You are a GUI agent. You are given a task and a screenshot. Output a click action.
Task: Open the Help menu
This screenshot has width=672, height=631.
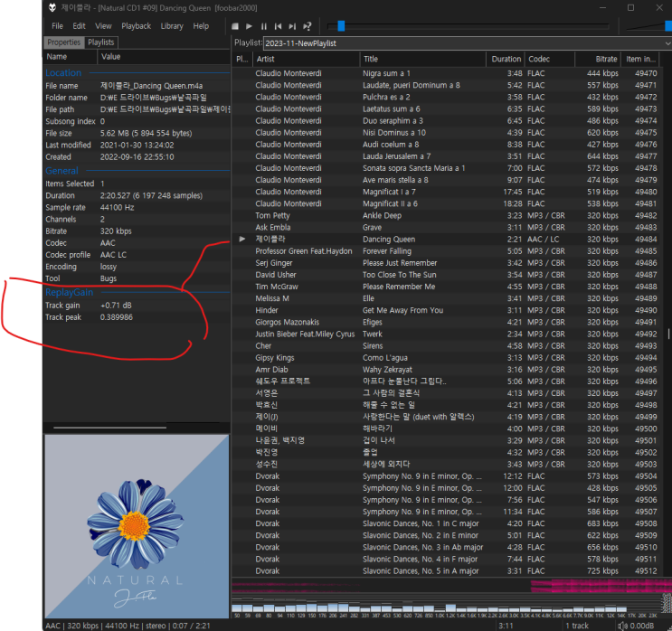point(201,26)
